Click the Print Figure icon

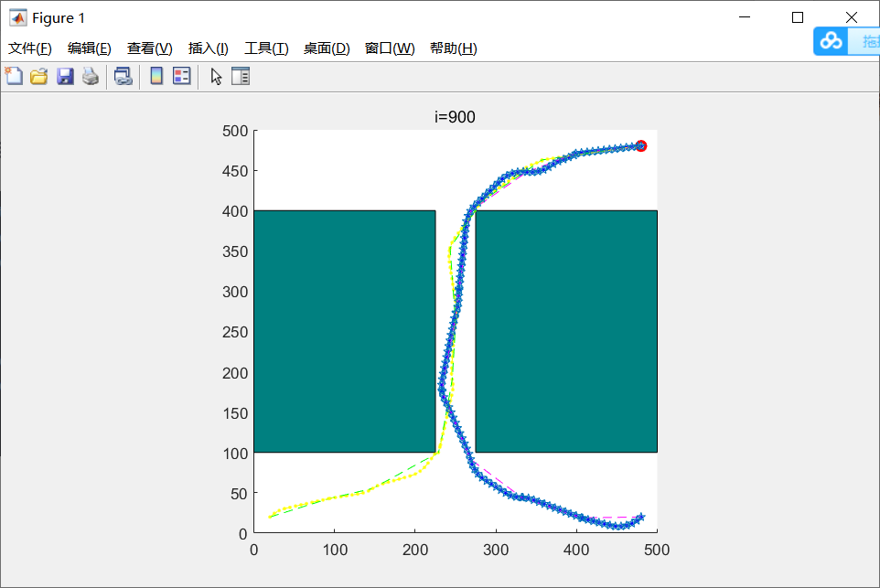pos(91,76)
